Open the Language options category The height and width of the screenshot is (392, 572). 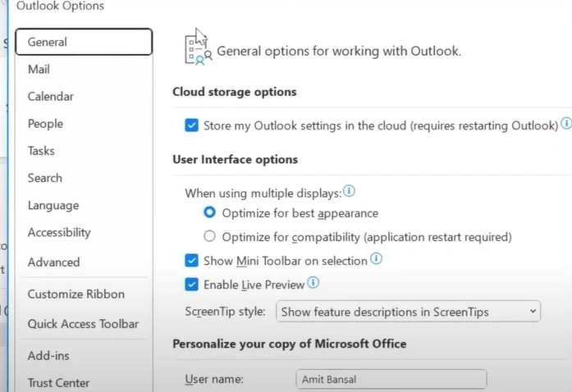[x=53, y=205]
